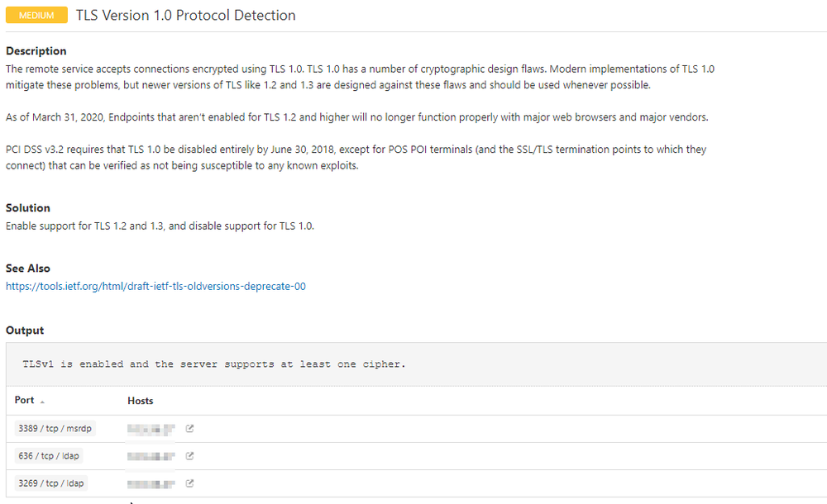Sort table by the Port header
The image size is (827, 504).
25,400
